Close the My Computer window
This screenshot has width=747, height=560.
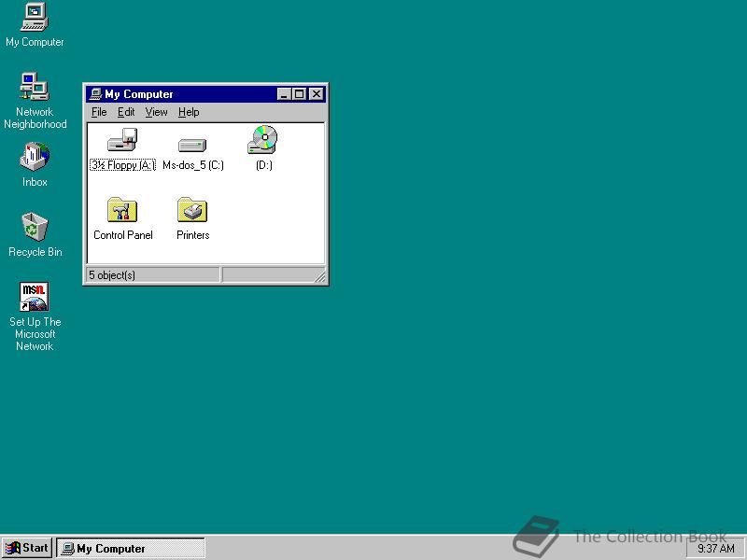(x=317, y=94)
